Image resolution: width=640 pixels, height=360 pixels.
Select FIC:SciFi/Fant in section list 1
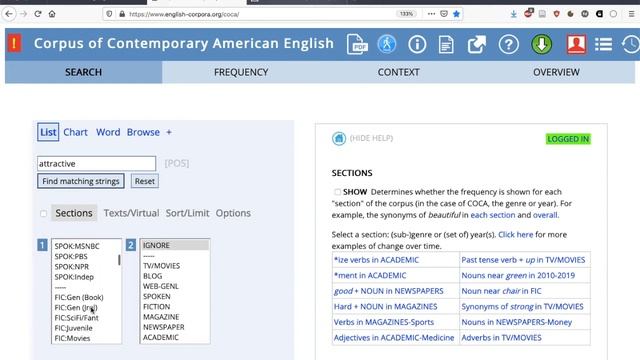click(x=76, y=318)
